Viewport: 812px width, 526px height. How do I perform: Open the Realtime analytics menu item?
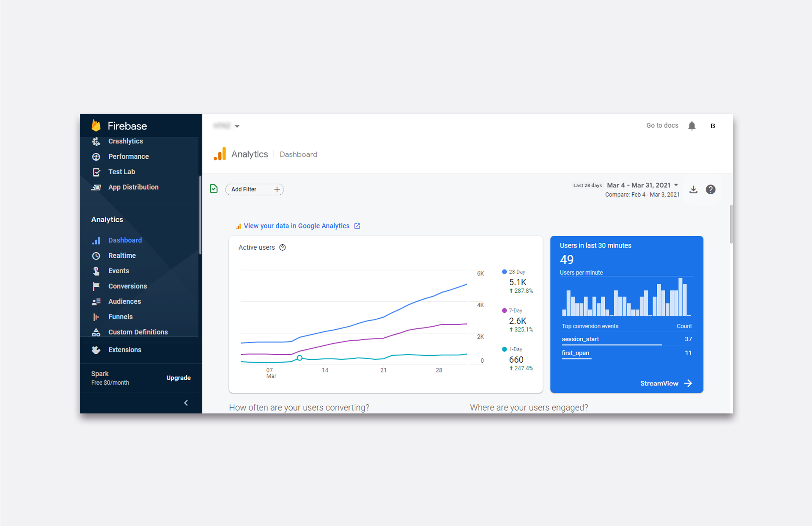[x=122, y=256]
